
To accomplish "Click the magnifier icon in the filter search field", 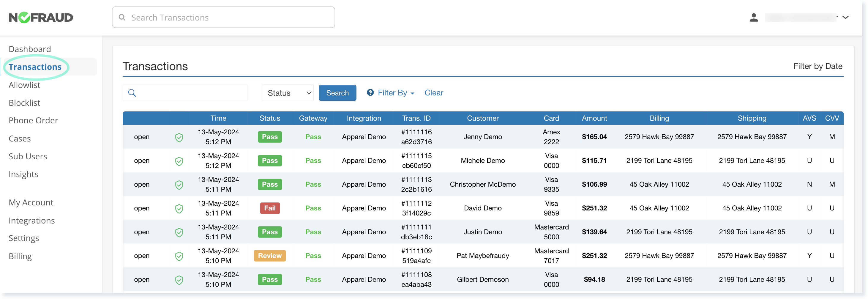I will (132, 93).
